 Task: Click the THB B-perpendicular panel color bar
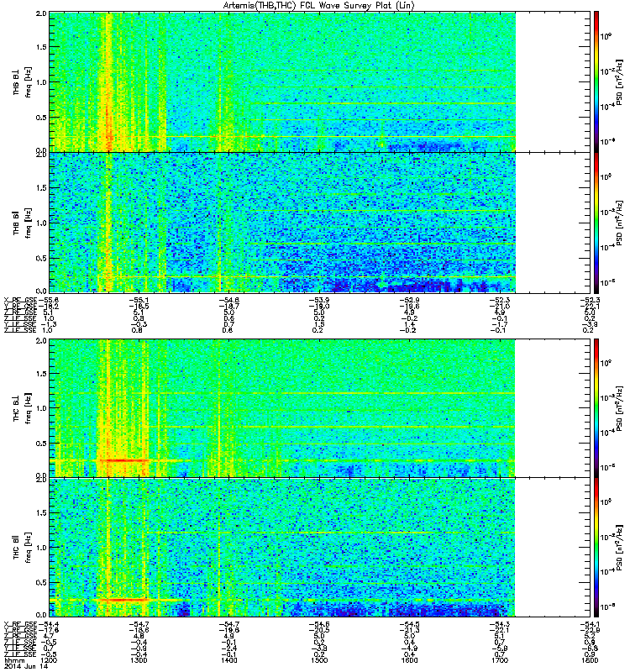coord(596,81)
